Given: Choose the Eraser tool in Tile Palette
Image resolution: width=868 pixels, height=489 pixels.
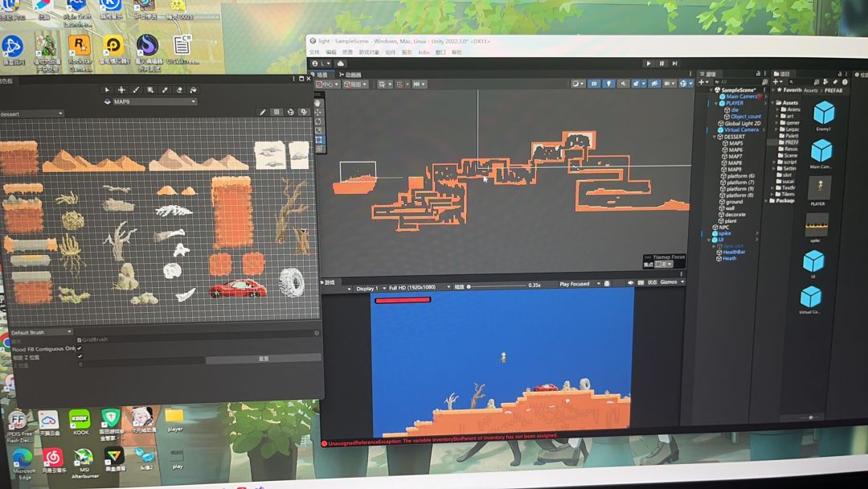Looking at the screenshot, I should click(x=178, y=90).
